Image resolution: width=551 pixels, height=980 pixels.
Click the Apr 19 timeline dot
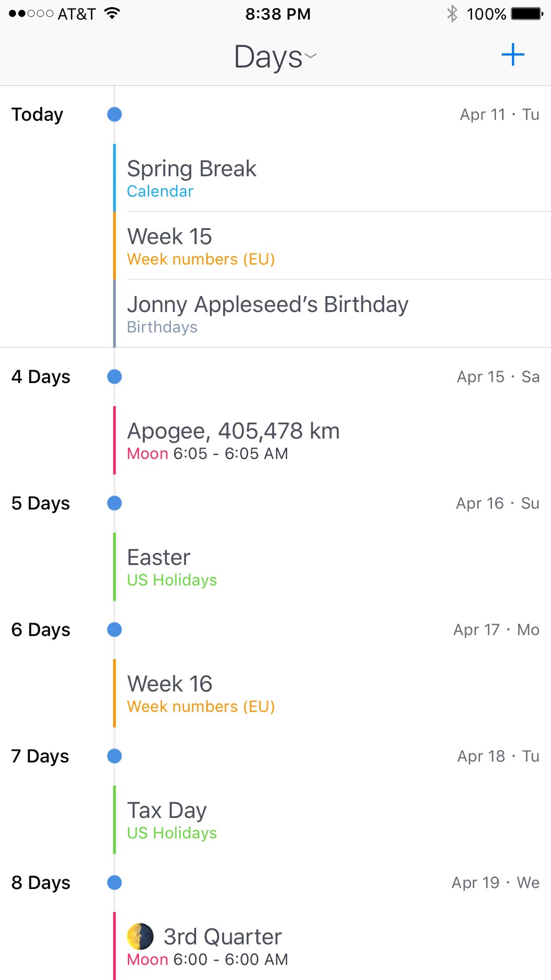115,882
